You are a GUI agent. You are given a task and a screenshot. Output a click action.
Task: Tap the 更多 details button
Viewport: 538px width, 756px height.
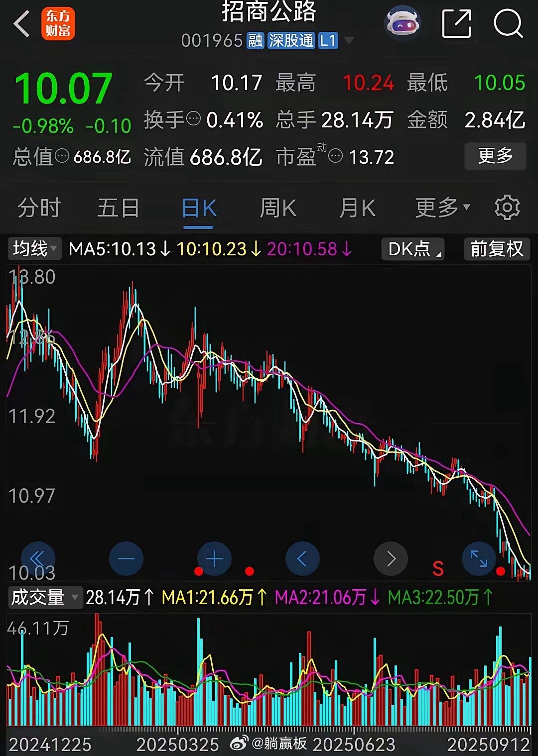click(x=495, y=156)
